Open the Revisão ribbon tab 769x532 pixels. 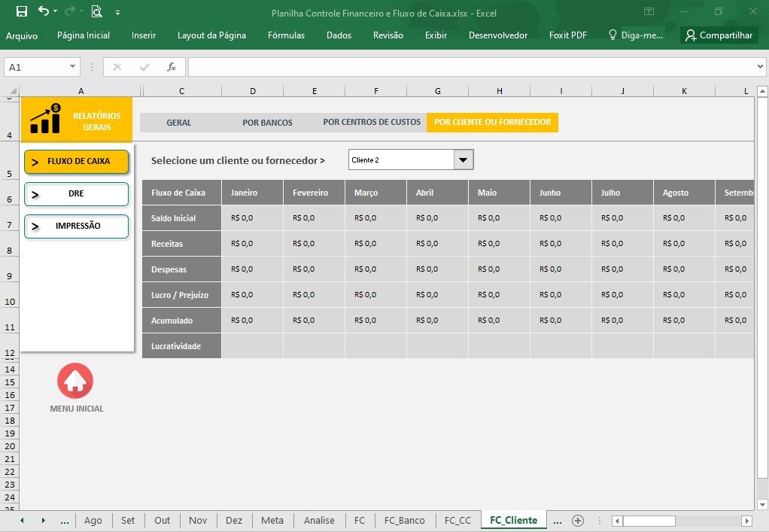coord(388,35)
